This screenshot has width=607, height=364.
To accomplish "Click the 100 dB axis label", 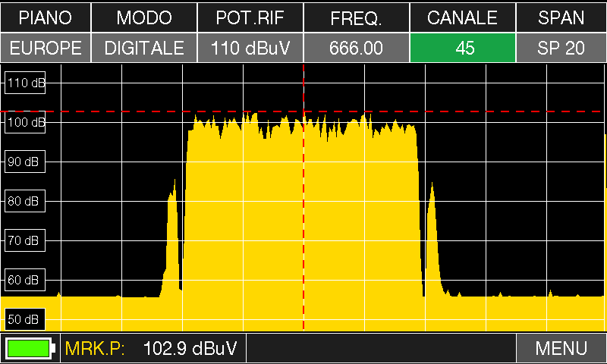I will coord(25,122).
